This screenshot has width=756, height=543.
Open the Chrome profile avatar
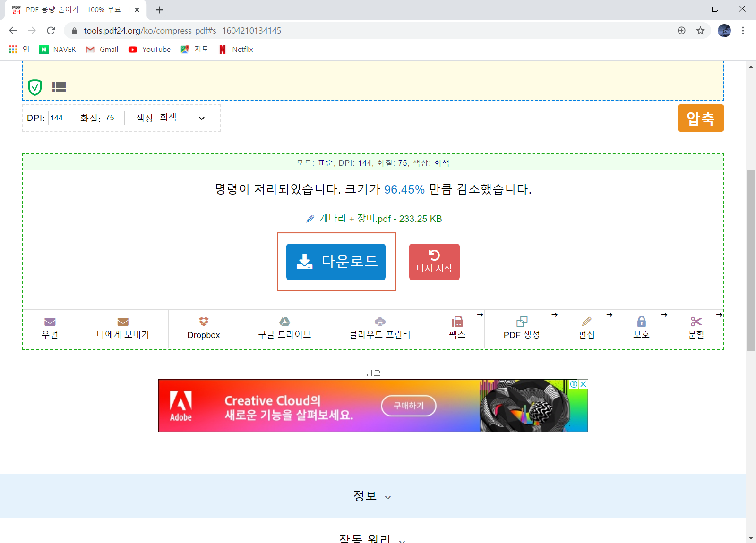[x=724, y=31]
